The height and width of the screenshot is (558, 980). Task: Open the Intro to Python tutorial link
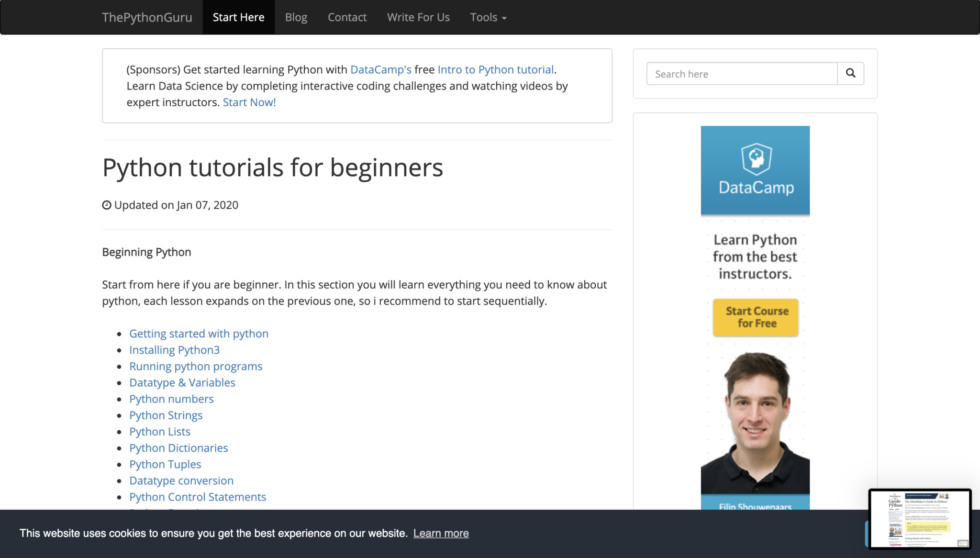point(495,70)
